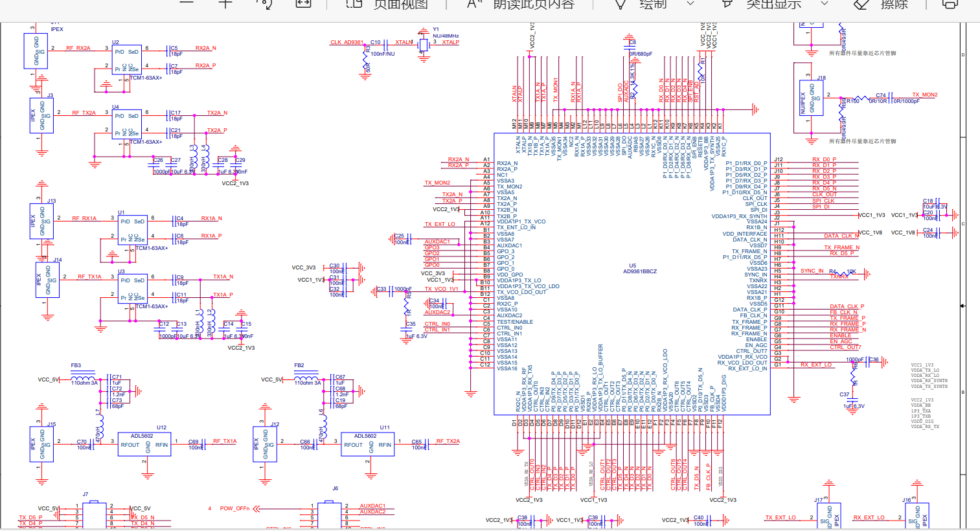Click the AD9361BBCZ chip part number
This screenshot has height=531, width=980.
(640, 271)
